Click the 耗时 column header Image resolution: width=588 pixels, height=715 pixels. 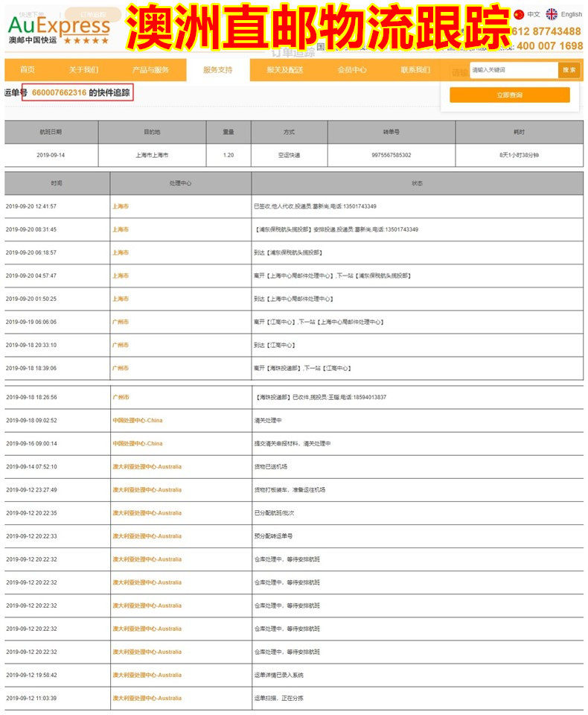[519, 132]
